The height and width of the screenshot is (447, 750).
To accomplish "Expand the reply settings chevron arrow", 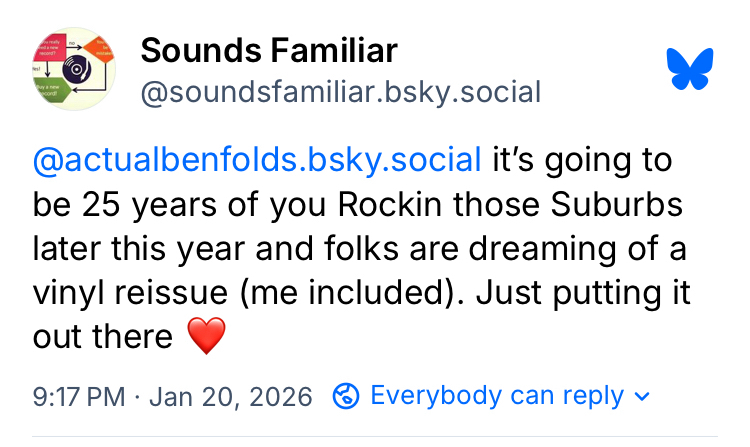I will tap(643, 397).
